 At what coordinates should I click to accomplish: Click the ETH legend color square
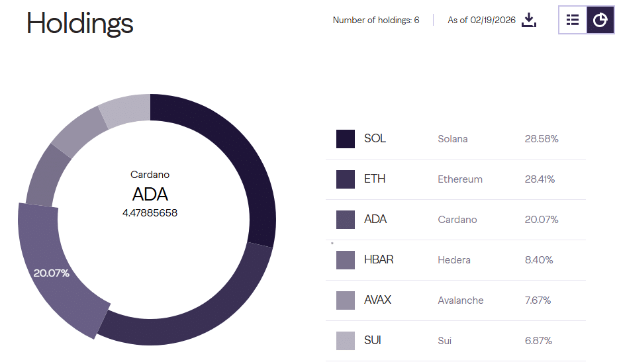(x=346, y=179)
